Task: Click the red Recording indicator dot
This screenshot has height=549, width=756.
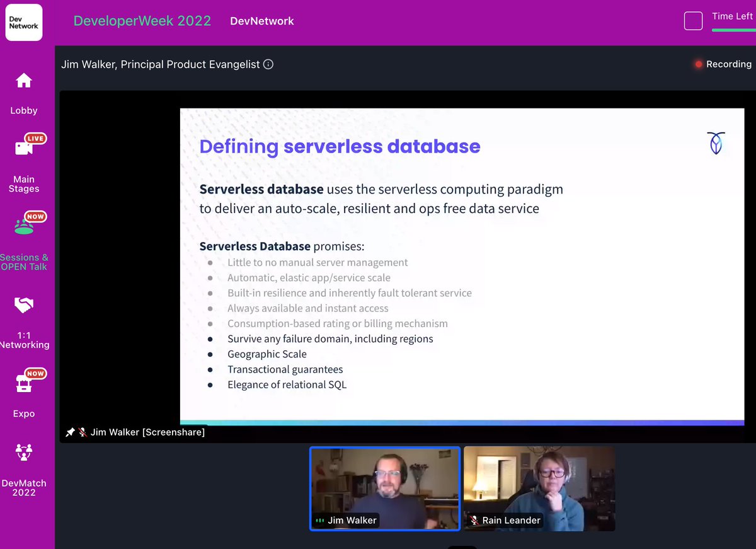Action: tap(698, 64)
